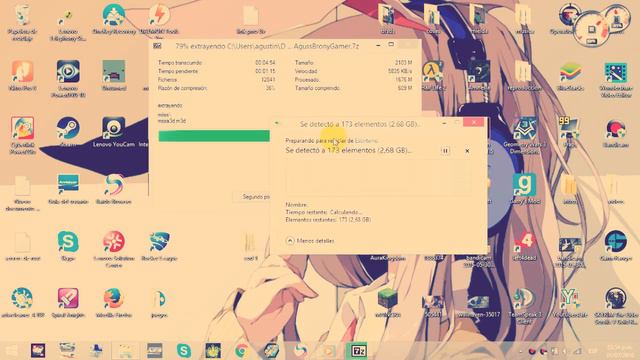Click the 7-Zip window title icon
This screenshot has width=640, height=360.
(157, 46)
